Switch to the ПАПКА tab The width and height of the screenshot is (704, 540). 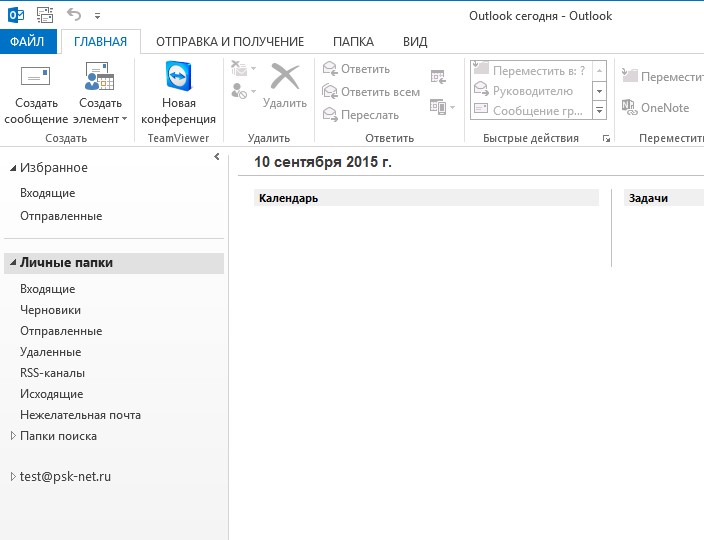[x=353, y=42]
